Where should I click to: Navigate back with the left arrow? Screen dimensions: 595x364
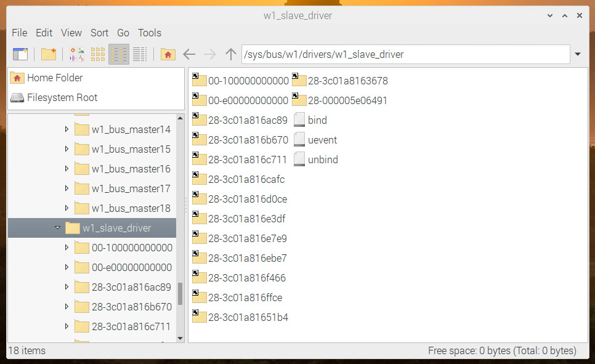coord(189,54)
